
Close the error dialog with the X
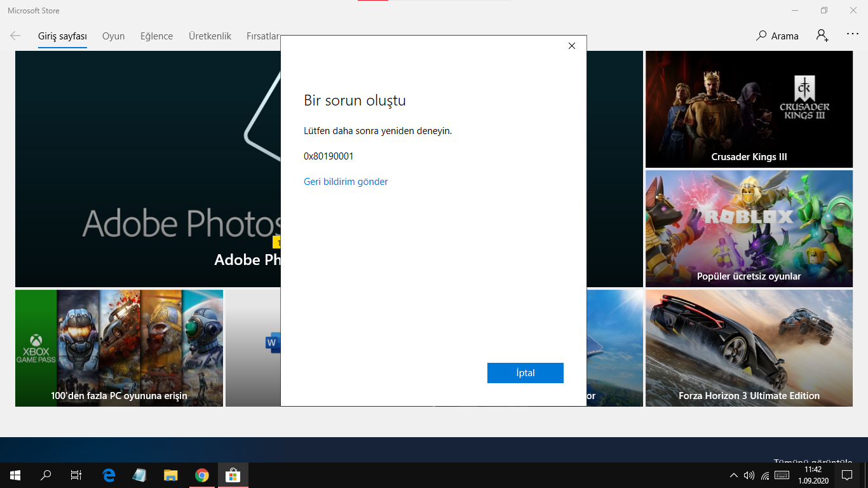coord(572,46)
